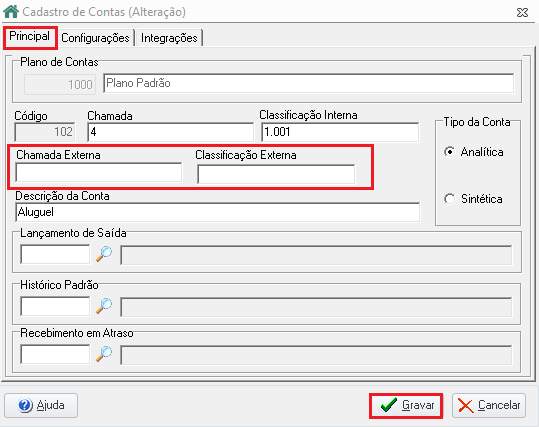Click the green house icon in title bar

pos(11,11)
